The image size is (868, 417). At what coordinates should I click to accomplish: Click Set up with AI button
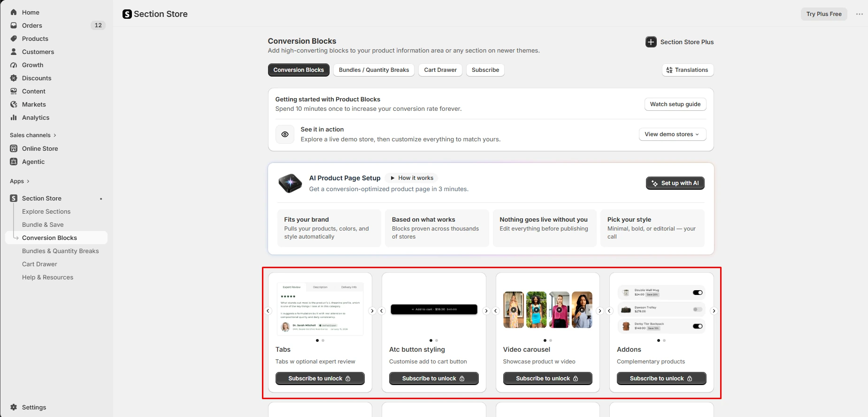click(675, 183)
